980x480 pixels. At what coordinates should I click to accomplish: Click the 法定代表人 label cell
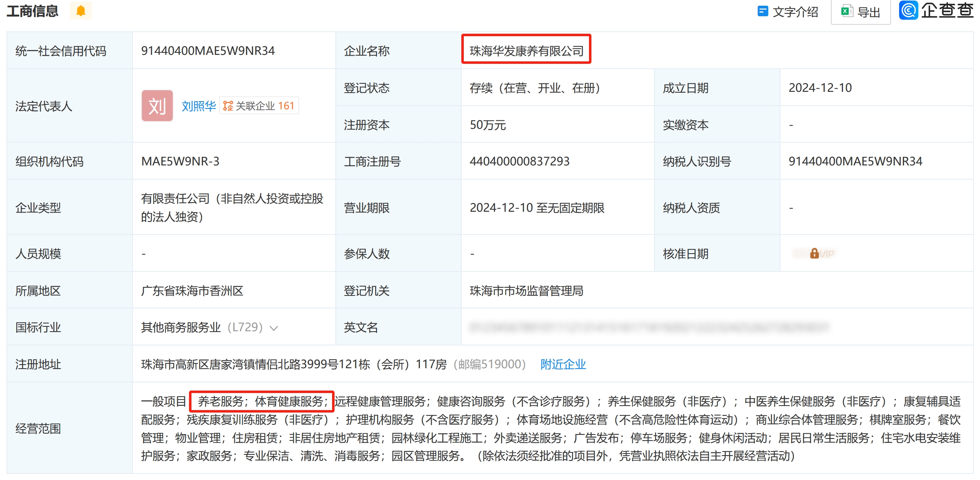click(70, 106)
